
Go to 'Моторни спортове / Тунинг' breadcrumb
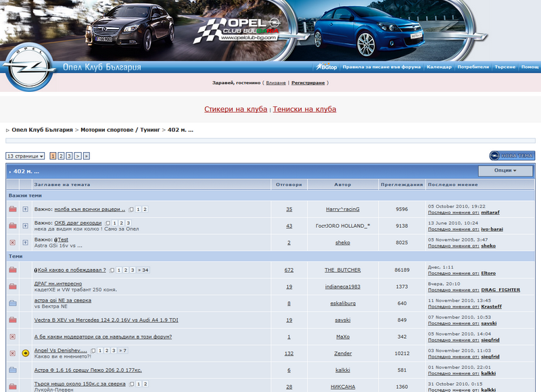pyautogui.click(x=120, y=130)
